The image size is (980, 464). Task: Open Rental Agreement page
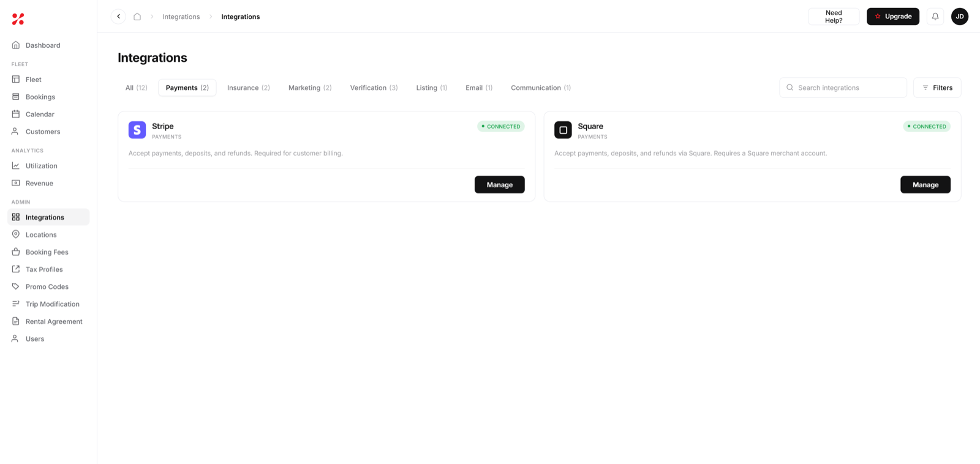pyautogui.click(x=48, y=321)
